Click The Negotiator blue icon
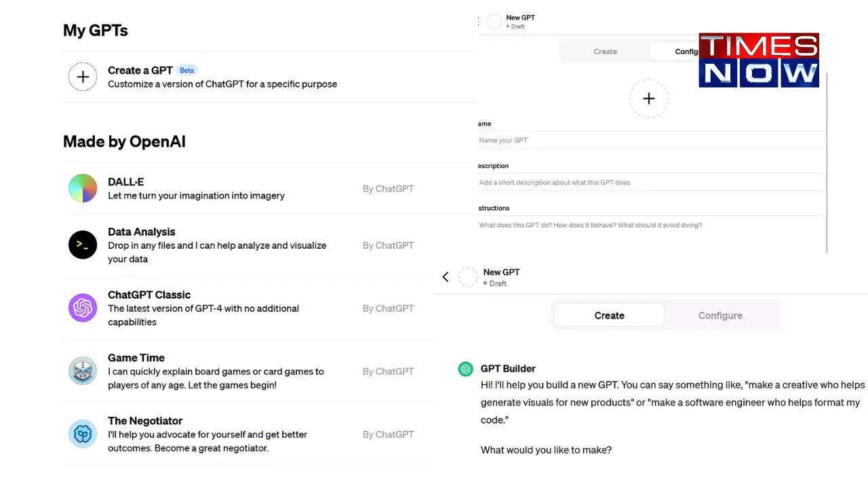868x488 pixels. pos(83,434)
